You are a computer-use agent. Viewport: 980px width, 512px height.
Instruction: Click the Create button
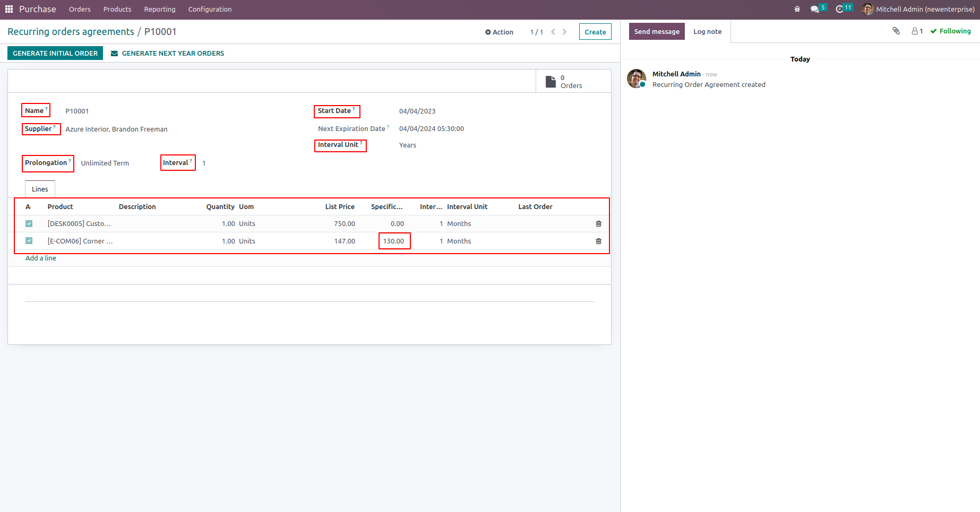pyautogui.click(x=595, y=32)
